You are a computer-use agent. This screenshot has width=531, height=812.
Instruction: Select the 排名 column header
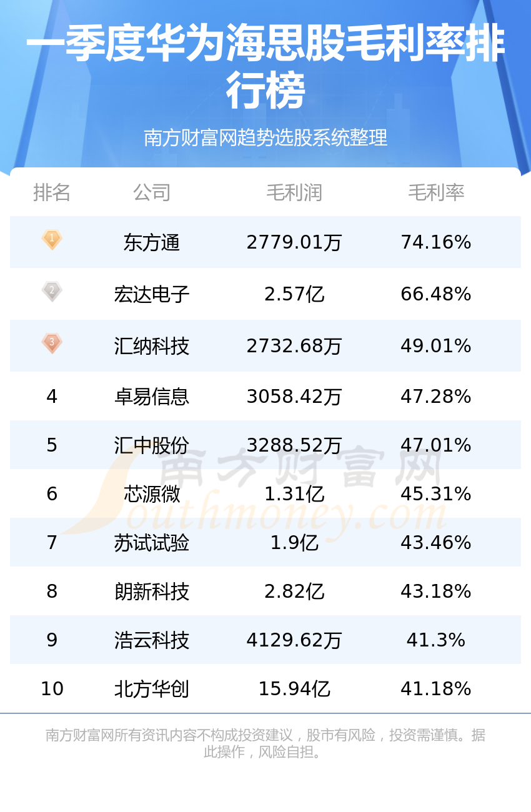(52, 192)
